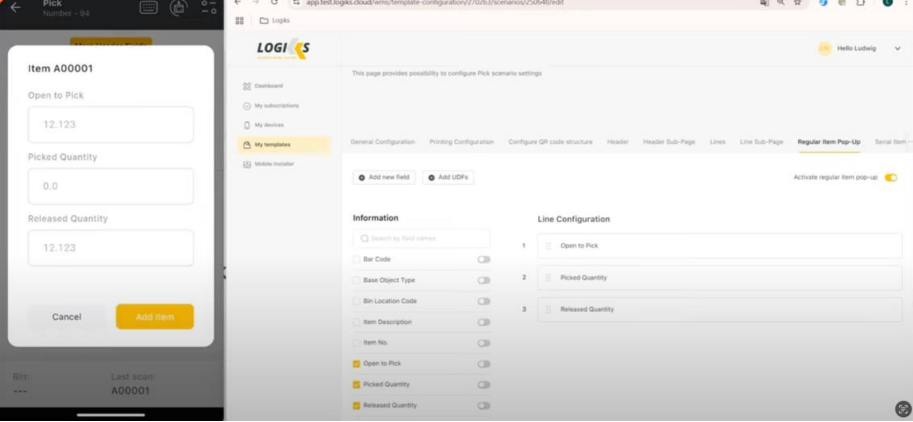Click Cancel in the item pop-up
The image size is (913, 422).
tap(67, 317)
